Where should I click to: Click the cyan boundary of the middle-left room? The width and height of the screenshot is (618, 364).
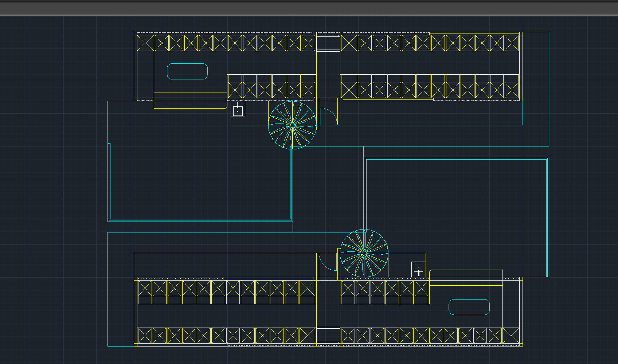(200, 220)
